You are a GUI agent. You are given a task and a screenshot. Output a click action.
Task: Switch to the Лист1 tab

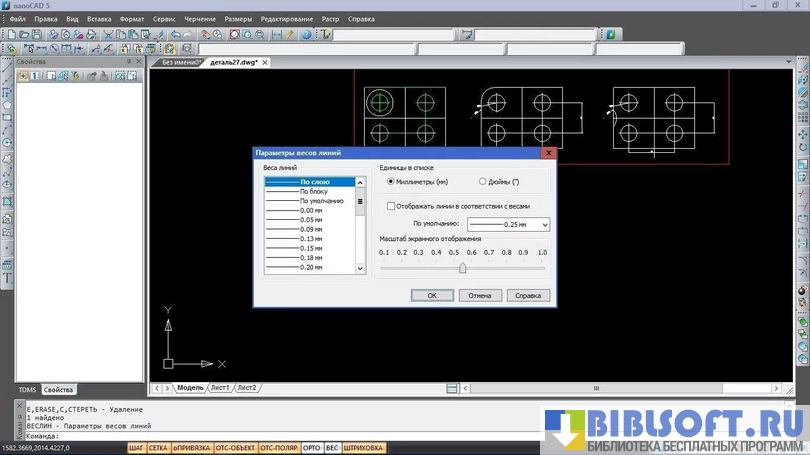coord(219,387)
